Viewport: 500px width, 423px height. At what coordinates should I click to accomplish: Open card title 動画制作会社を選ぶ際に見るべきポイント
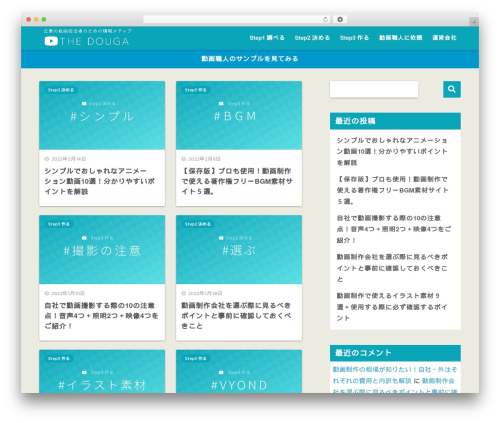[236, 316]
